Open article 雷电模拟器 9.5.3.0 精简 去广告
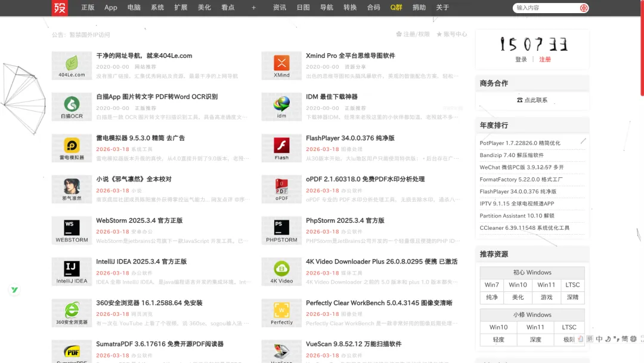This screenshot has height=363, width=644. click(x=141, y=138)
